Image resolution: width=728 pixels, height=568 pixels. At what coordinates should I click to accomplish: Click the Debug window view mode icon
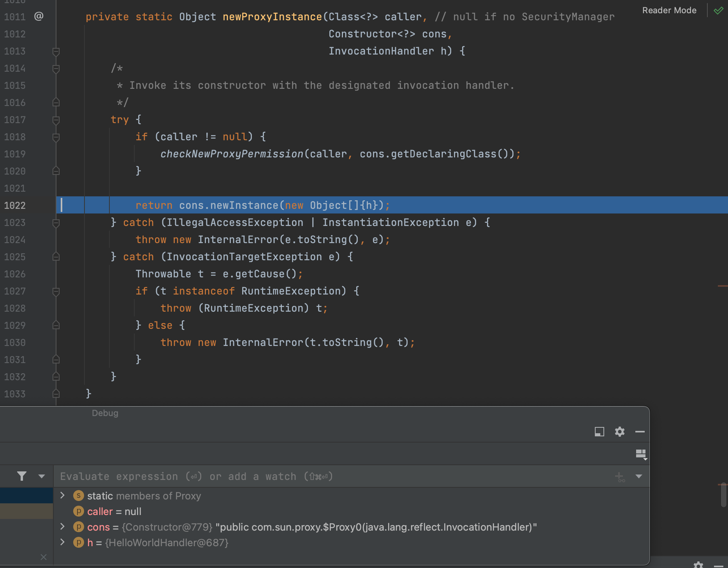point(599,432)
